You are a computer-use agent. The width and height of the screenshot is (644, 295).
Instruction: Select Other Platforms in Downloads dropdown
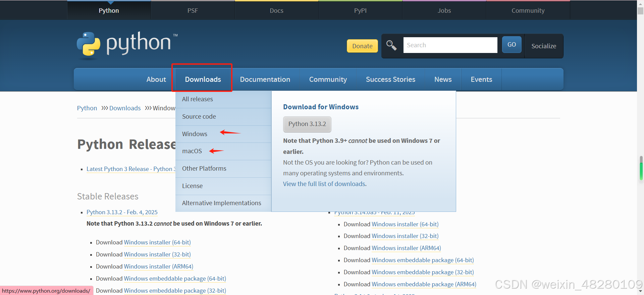coord(223,169)
